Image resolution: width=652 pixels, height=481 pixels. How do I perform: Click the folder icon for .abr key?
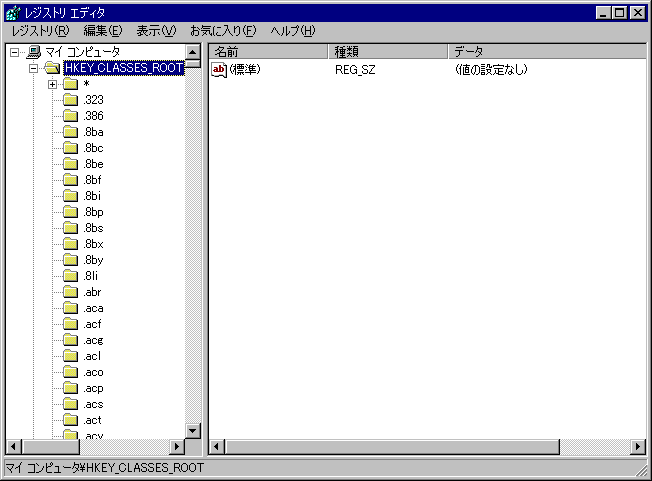pos(70,292)
